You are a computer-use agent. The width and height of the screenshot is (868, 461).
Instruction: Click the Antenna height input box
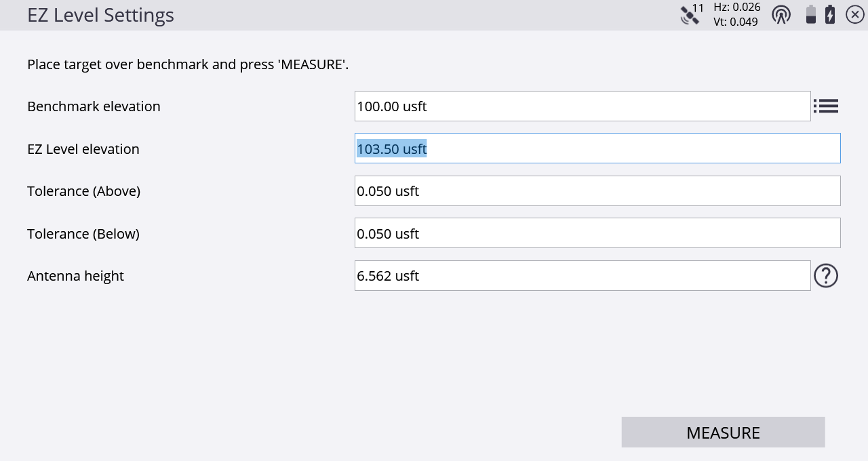click(x=583, y=276)
